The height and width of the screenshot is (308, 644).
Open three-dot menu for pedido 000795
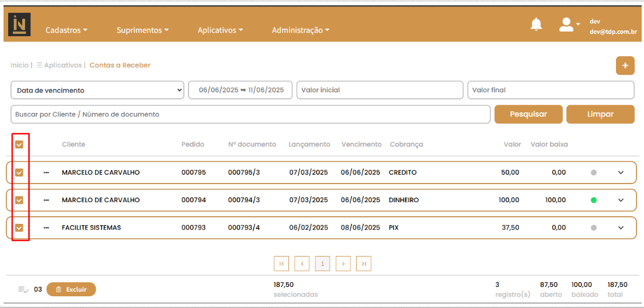(46, 172)
